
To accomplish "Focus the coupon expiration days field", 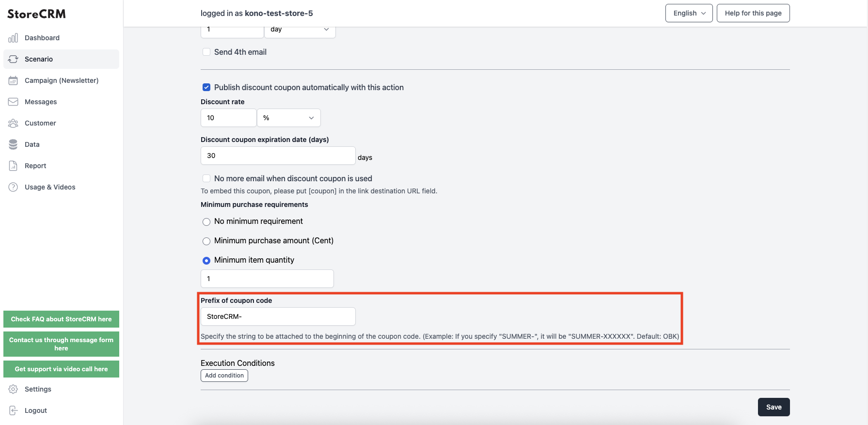I will pos(278,156).
